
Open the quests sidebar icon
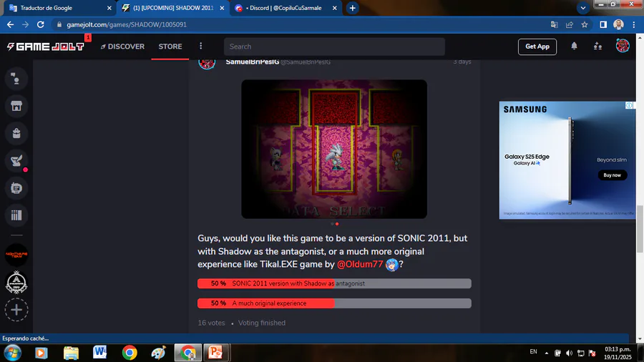pyautogui.click(x=16, y=160)
